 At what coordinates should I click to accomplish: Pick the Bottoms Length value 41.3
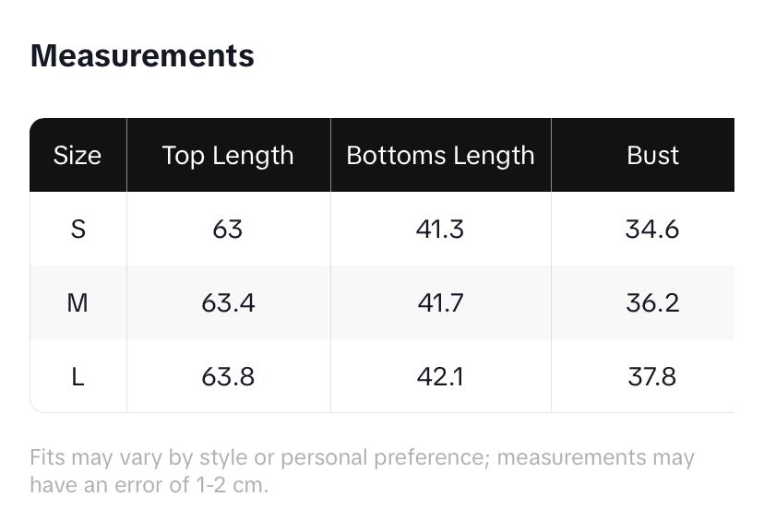point(440,229)
